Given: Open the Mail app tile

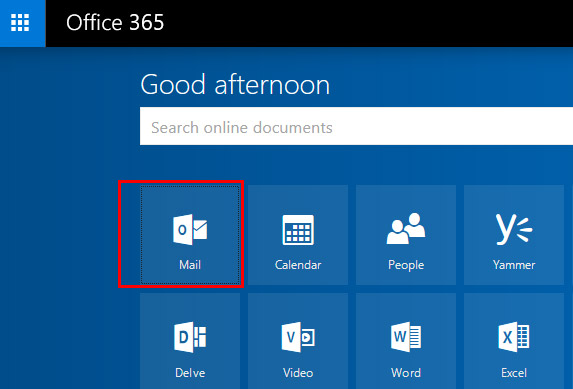Looking at the screenshot, I should click(190, 235).
